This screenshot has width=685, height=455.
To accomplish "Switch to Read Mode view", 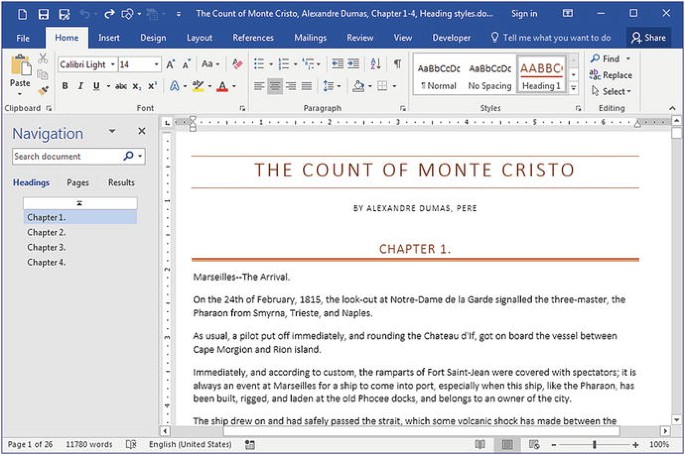I will point(480,445).
